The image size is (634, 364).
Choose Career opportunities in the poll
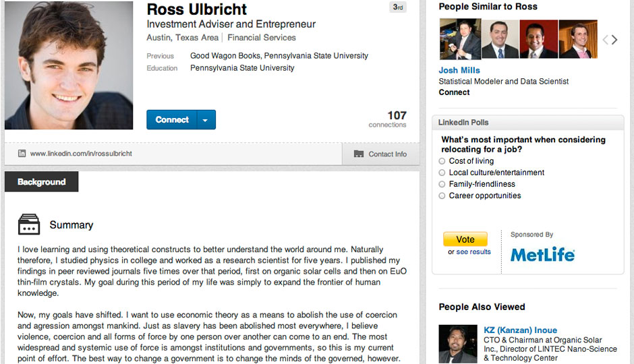point(442,195)
